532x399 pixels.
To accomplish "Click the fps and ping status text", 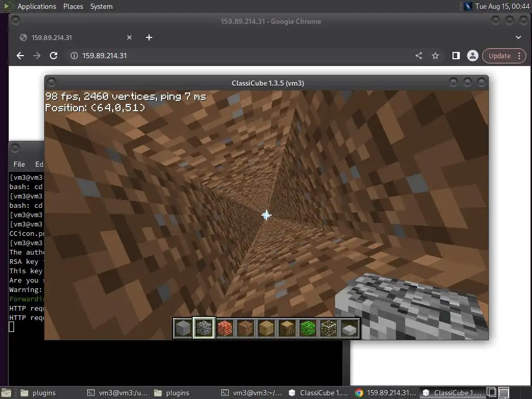I will coord(126,96).
